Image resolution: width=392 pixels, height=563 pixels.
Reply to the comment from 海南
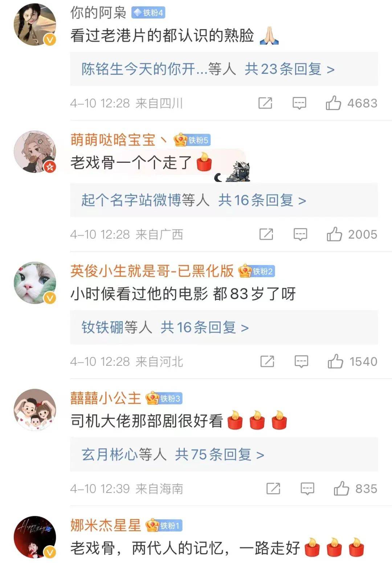(x=307, y=489)
